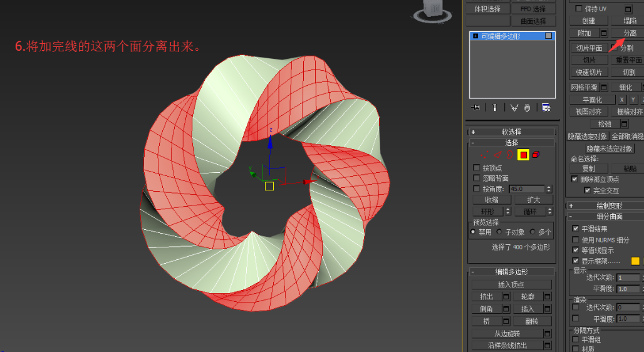This screenshot has width=644, height=352.
Task: Uncheck the 平滑结果 checkbox
Action: pyautogui.click(x=576, y=229)
